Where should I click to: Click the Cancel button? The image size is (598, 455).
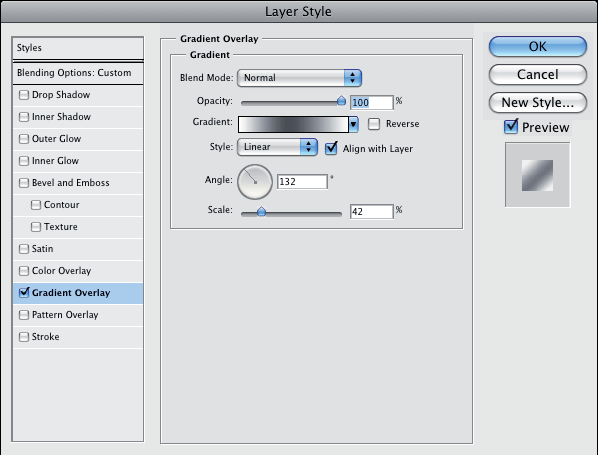click(x=538, y=74)
